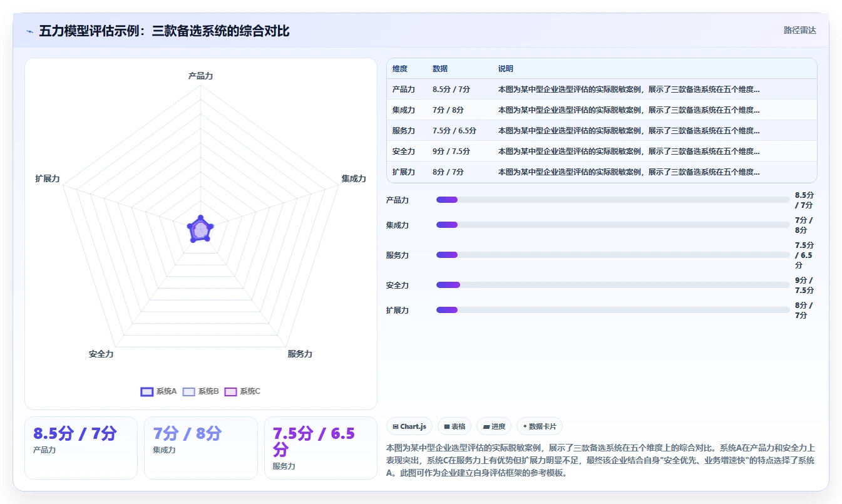842x504 pixels.
Task: Click the 路径雷达 label in the header
Action: (800, 30)
